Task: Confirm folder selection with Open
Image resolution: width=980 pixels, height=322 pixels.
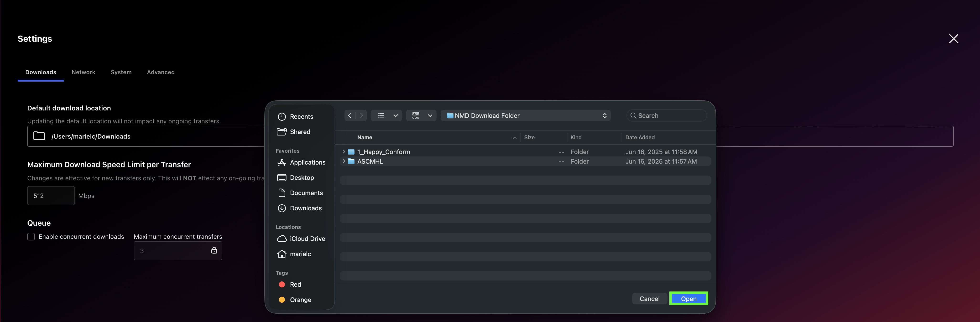Action: 688,298
